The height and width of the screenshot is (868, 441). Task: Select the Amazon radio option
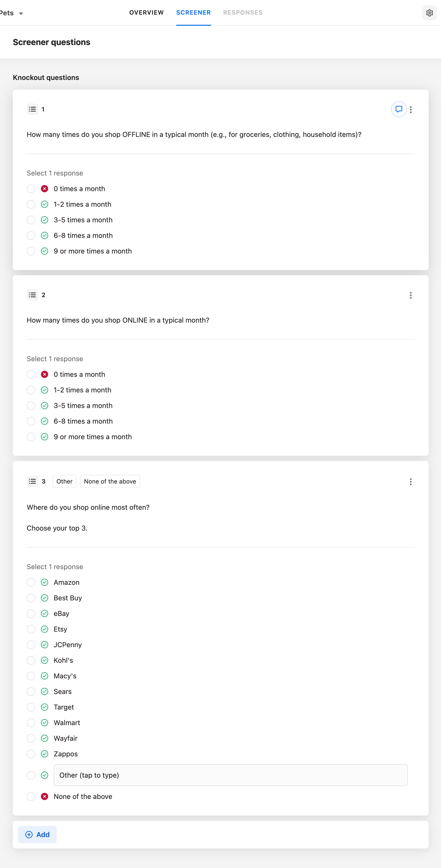31,582
